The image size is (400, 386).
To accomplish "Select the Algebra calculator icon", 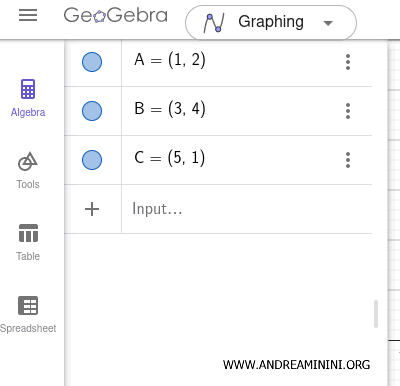I will point(28,89).
